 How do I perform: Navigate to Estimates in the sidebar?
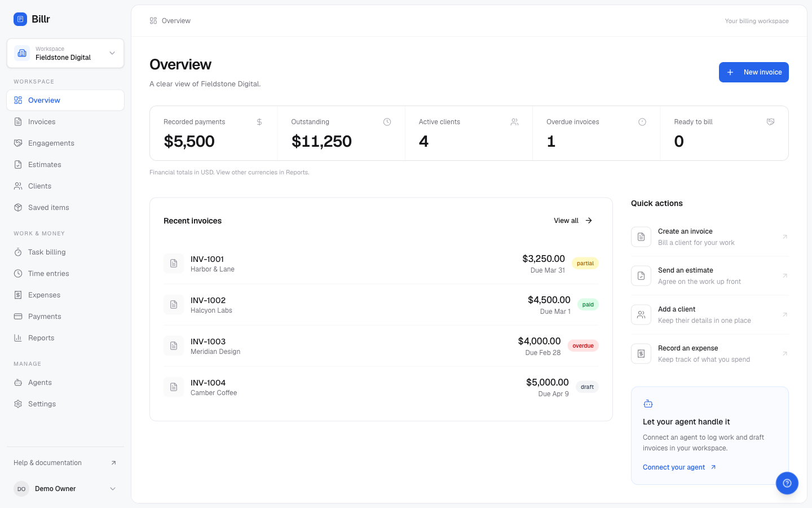65,165
